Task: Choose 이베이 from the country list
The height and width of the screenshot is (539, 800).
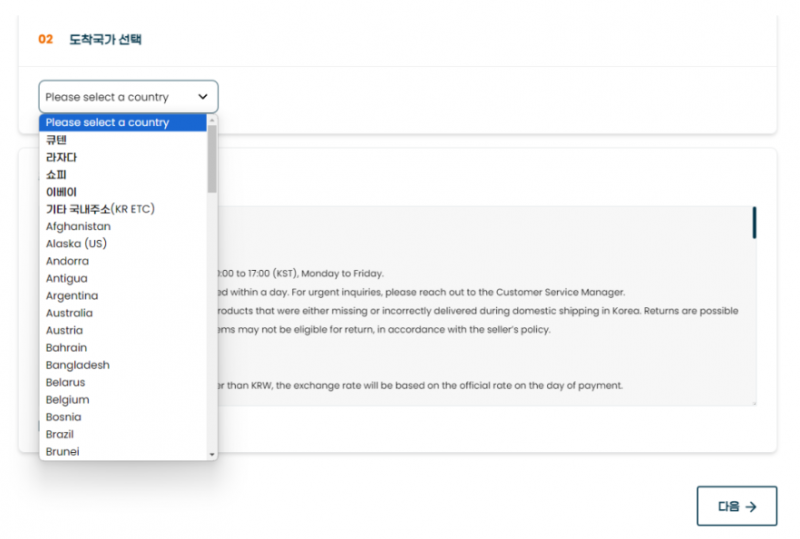Action: tap(123, 192)
